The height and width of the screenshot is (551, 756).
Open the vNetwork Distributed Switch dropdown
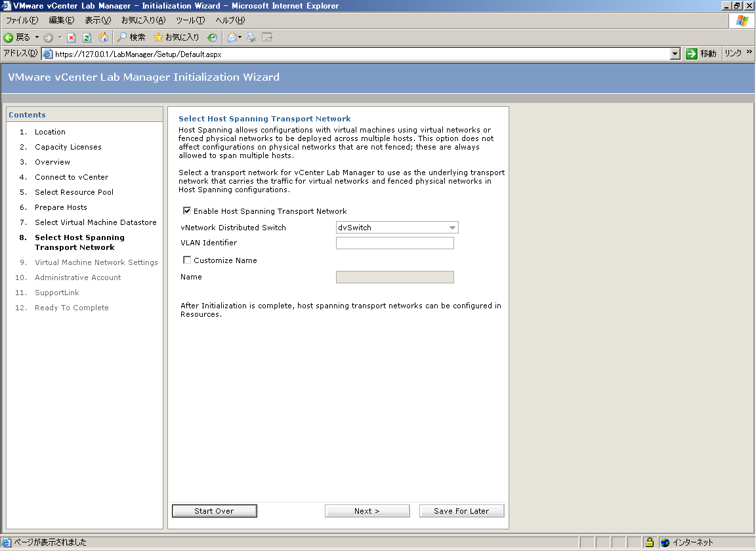[x=397, y=228]
